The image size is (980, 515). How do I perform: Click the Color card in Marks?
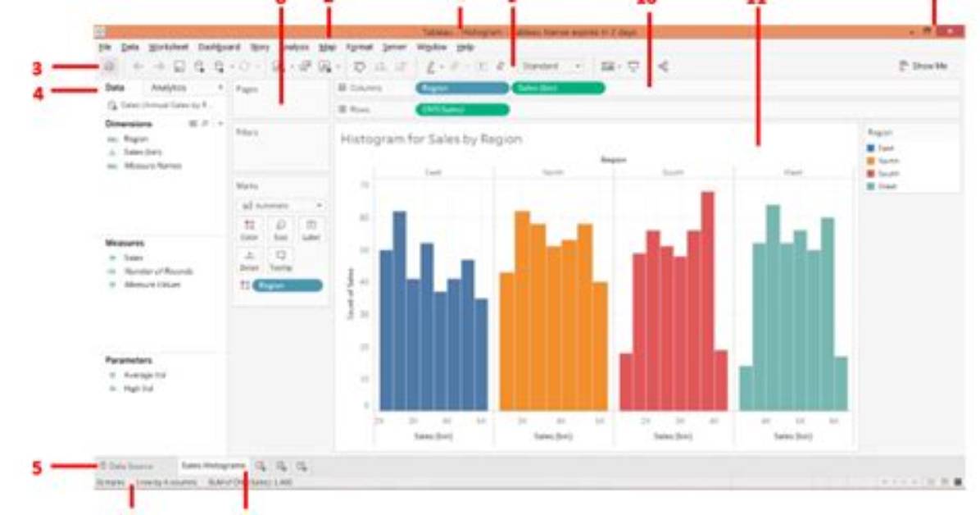click(249, 230)
